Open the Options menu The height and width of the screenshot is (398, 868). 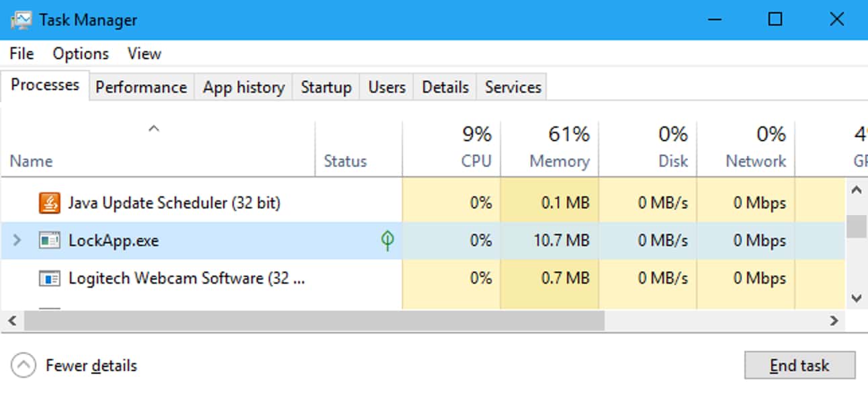coord(81,54)
